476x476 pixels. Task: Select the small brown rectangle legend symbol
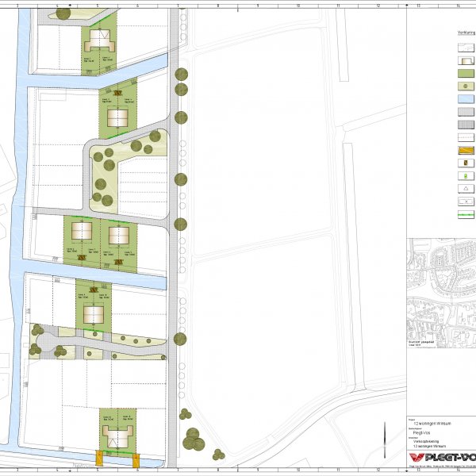tap(466, 163)
